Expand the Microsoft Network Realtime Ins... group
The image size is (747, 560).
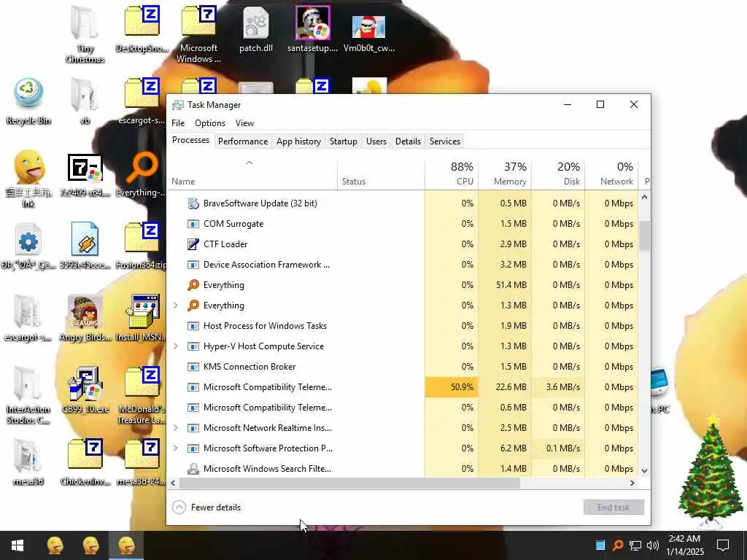(176, 428)
